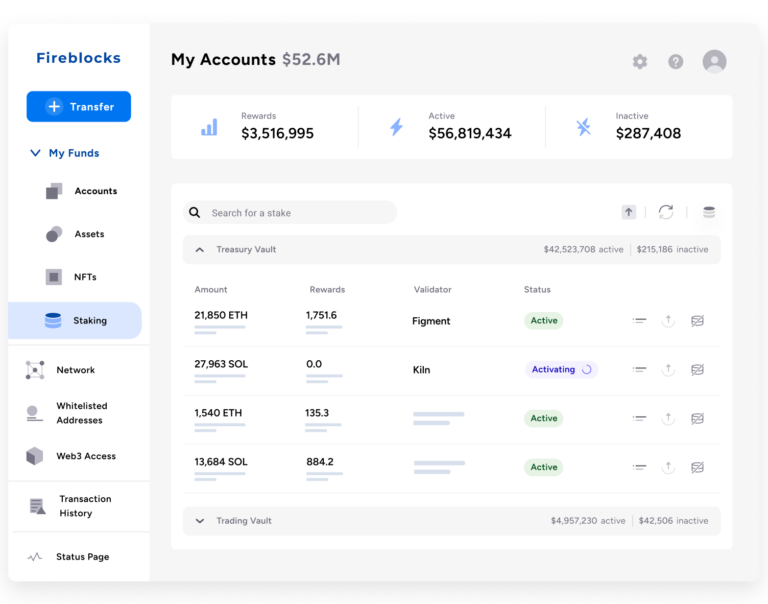This screenshot has width=768, height=604.
Task: Click the upload arrow icon beside search
Action: point(629,212)
